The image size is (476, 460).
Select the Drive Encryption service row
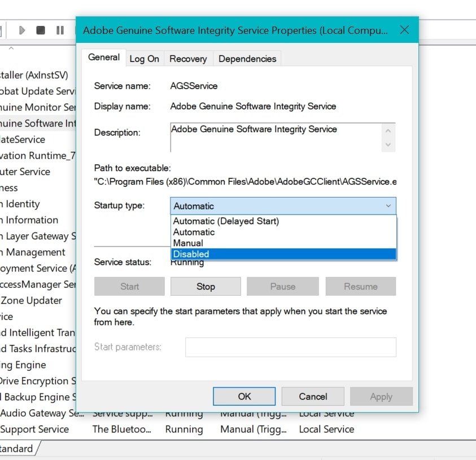coord(38,381)
